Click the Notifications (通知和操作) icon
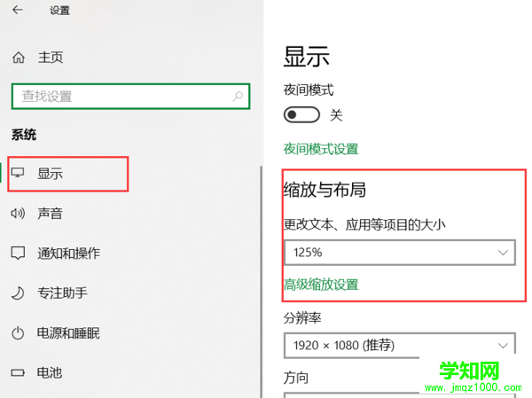The height and width of the screenshot is (398, 532). [x=18, y=254]
